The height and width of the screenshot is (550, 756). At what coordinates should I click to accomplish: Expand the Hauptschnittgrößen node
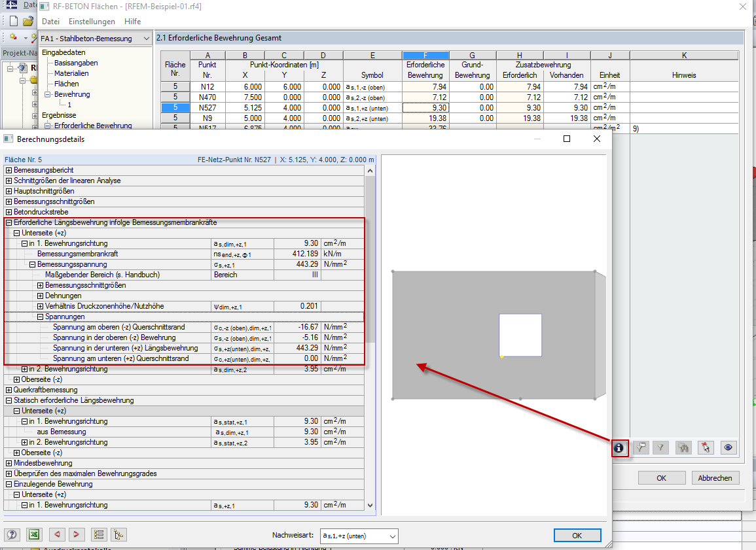click(9, 191)
